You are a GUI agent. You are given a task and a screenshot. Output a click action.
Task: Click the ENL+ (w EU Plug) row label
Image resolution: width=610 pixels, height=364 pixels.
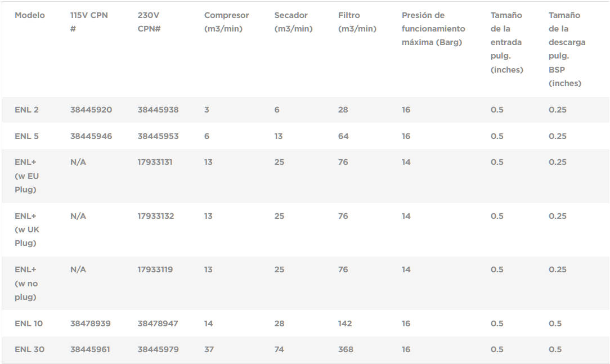point(26,176)
